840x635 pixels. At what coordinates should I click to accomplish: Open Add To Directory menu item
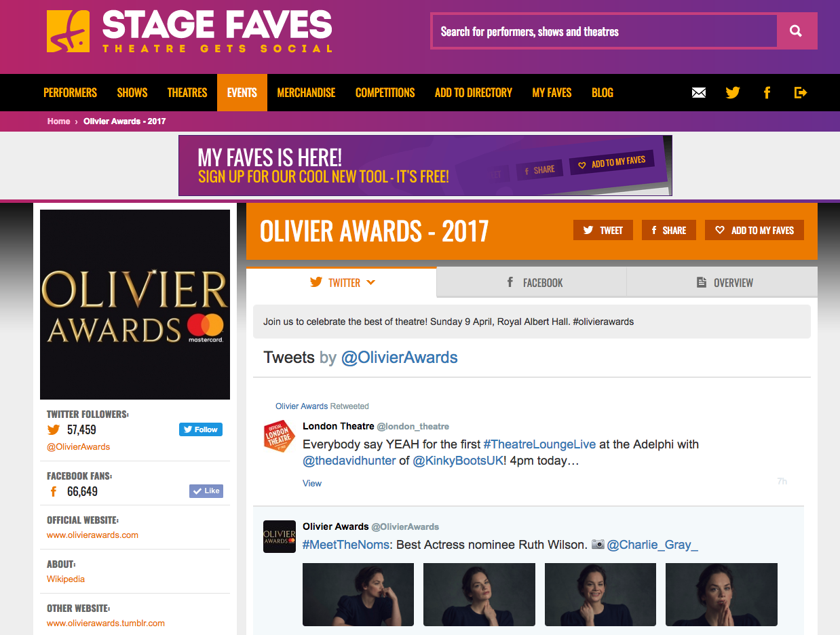[474, 93]
